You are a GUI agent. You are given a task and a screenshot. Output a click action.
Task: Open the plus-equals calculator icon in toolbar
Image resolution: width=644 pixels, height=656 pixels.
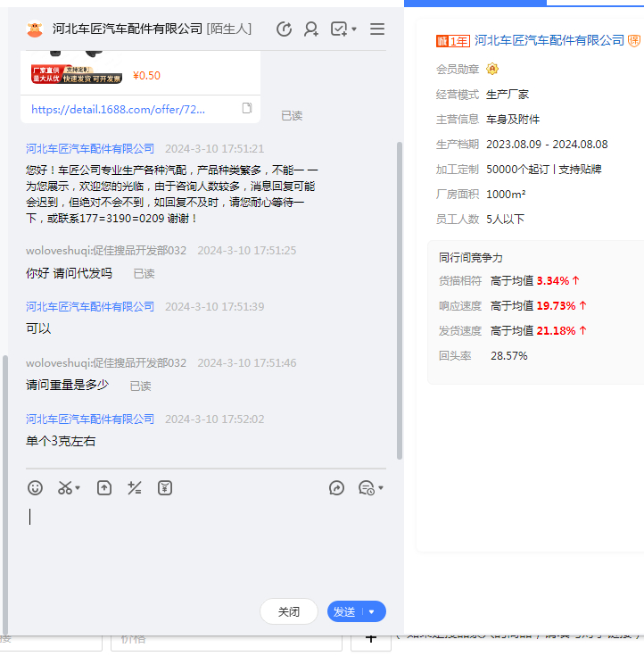coord(135,488)
